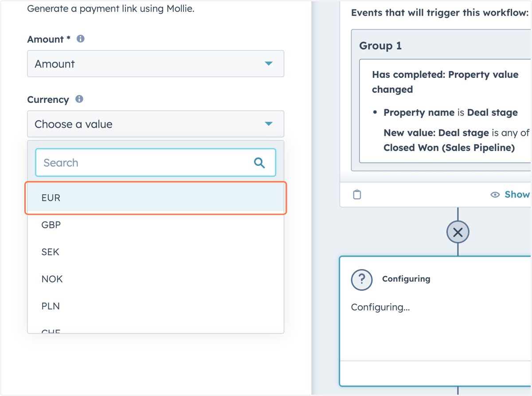
Task: Click the Group 1 heading
Action: point(380,46)
